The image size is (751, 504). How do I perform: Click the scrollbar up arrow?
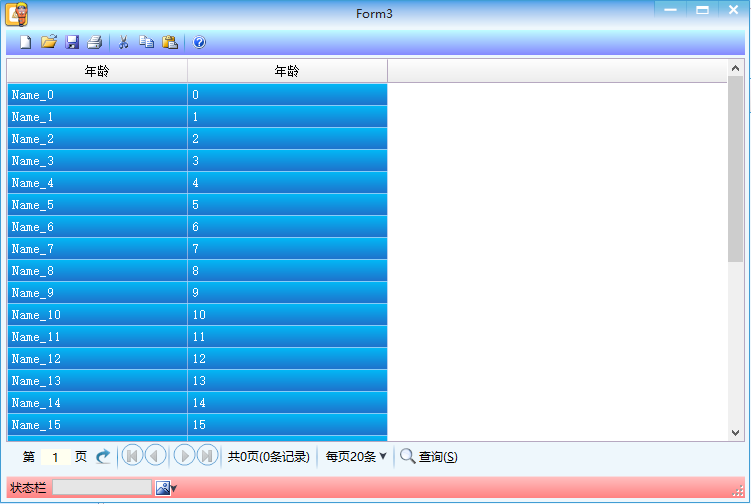click(x=736, y=68)
